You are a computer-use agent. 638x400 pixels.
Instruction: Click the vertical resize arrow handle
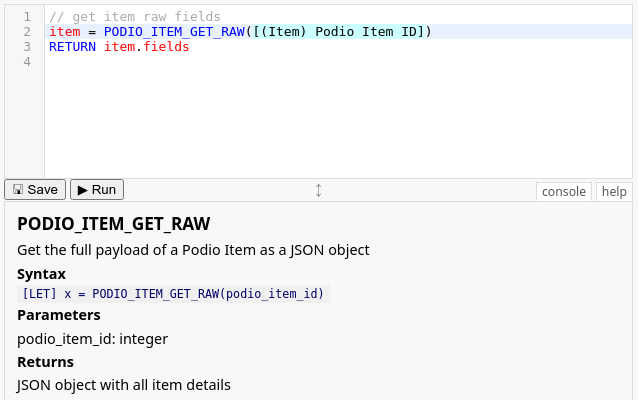(318, 190)
